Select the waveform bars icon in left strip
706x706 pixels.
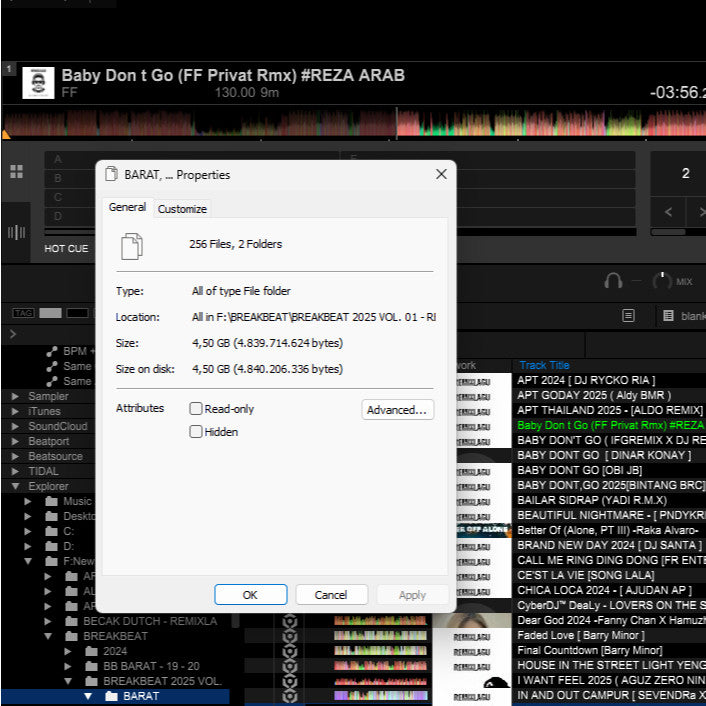[x=16, y=232]
